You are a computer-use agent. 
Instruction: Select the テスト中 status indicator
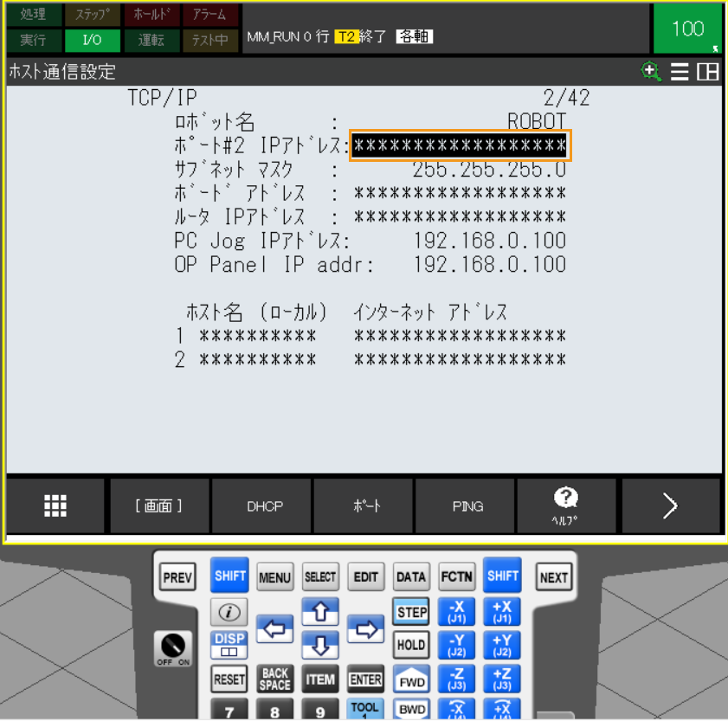coord(209,41)
